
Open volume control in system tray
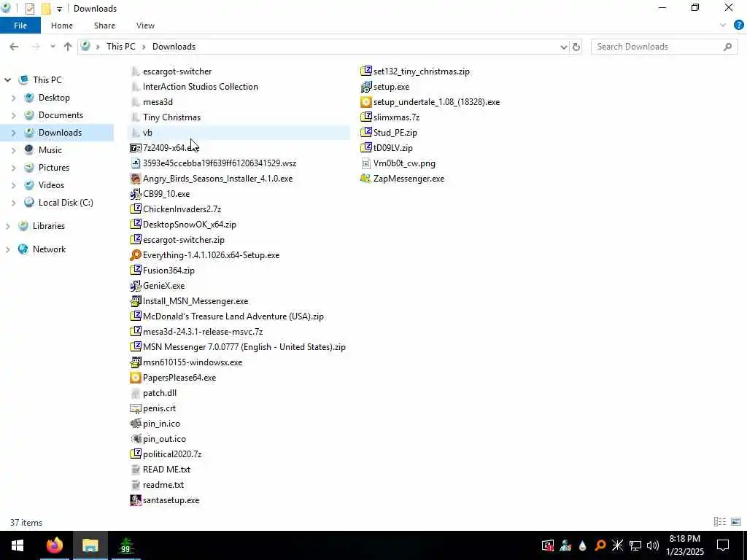(x=653, y=545)
